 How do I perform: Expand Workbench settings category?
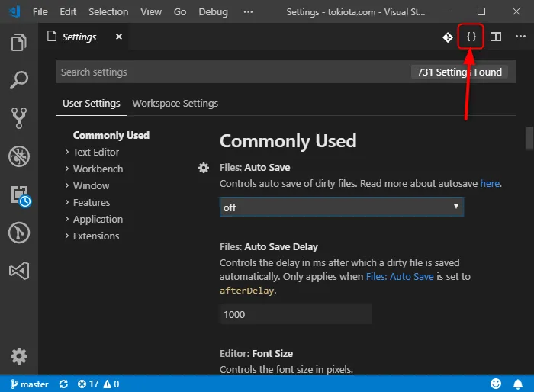[98, 169]
